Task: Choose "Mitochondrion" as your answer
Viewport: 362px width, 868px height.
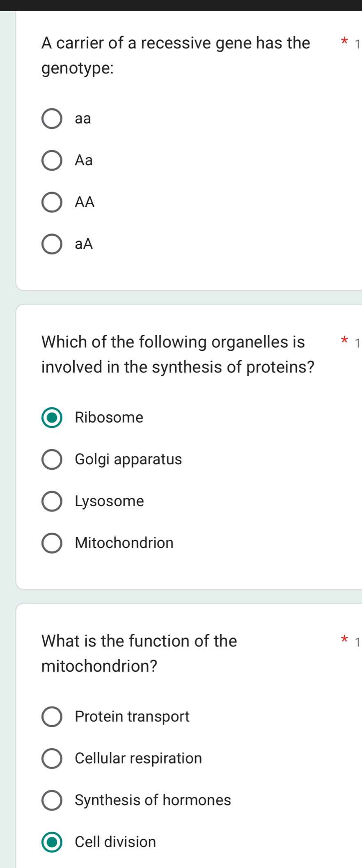Action: [x=51, y=543]
